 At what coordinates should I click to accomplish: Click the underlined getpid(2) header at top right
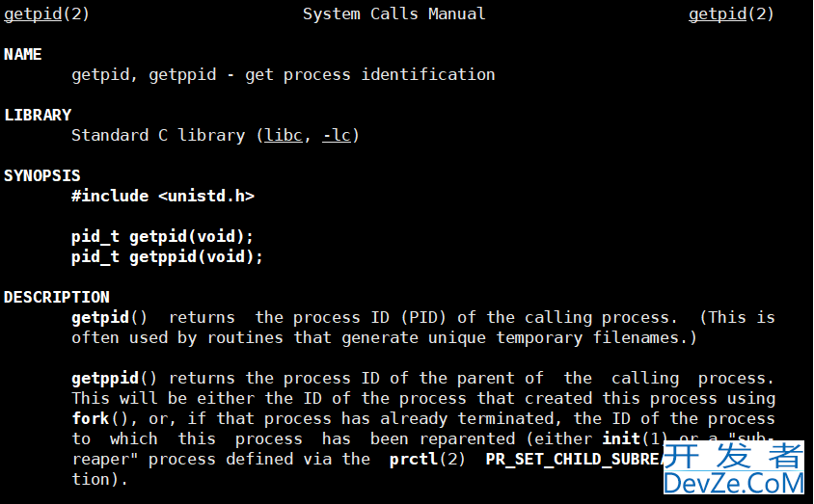click(x=731, y=14)
